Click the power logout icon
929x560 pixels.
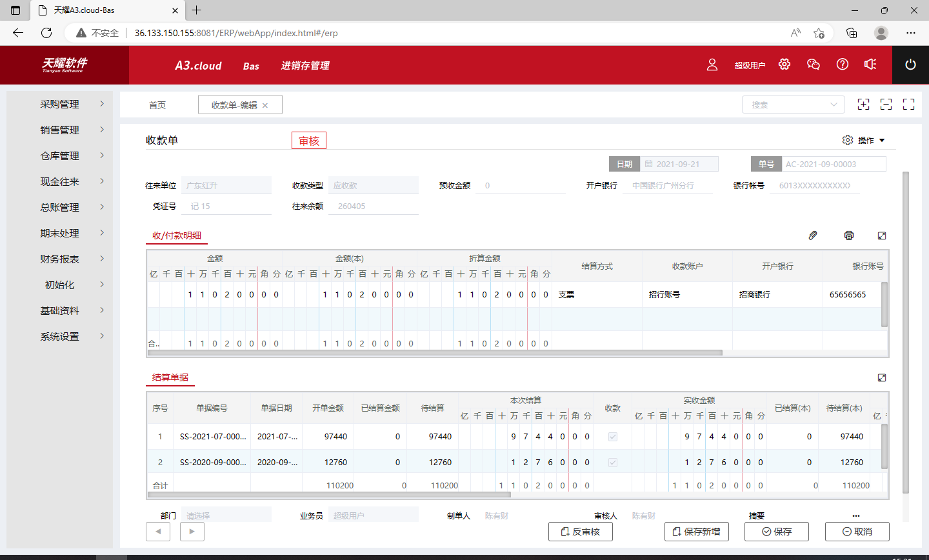910,65
